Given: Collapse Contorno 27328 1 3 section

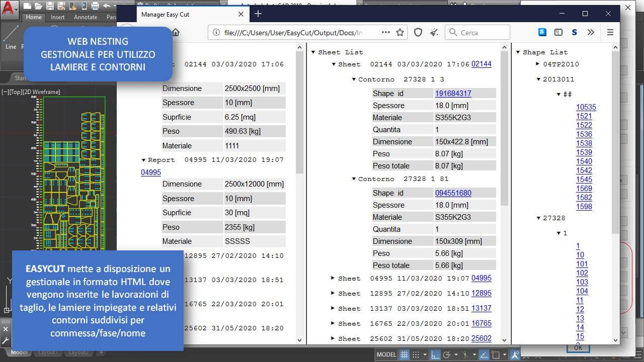Looking at the screenshot, I should tap(354, 79).
